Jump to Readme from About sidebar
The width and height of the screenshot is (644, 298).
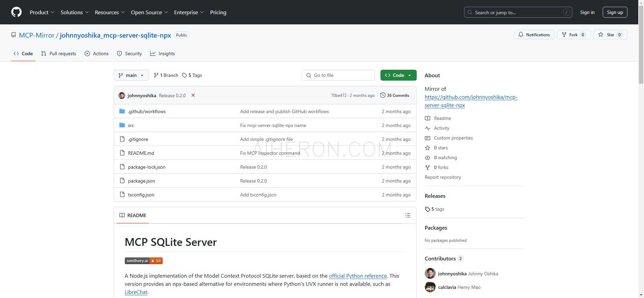(x=438, y=118)
